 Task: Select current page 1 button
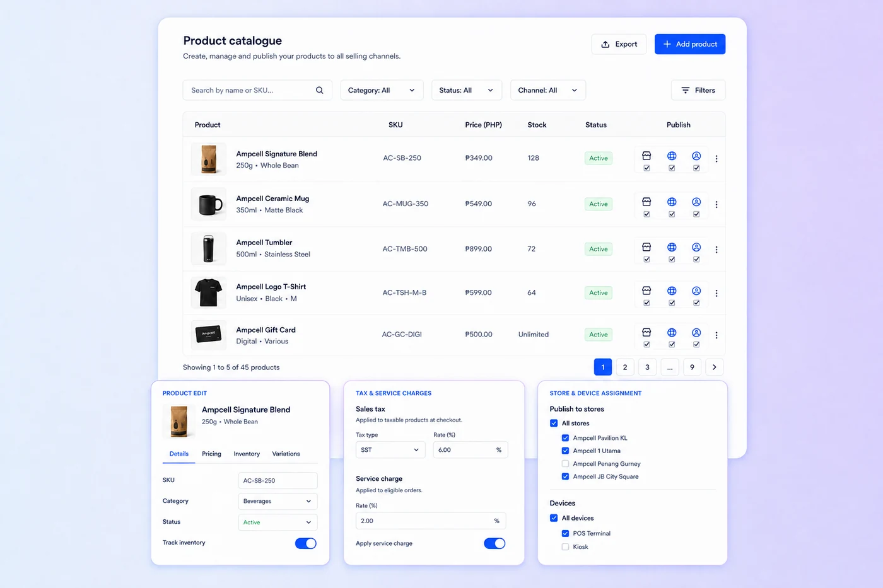(x=603, y=367)
